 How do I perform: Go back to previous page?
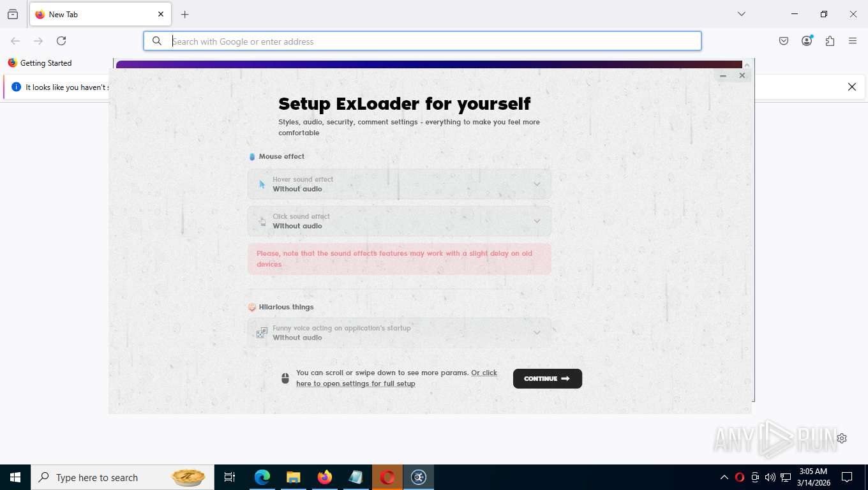point(15,41)
